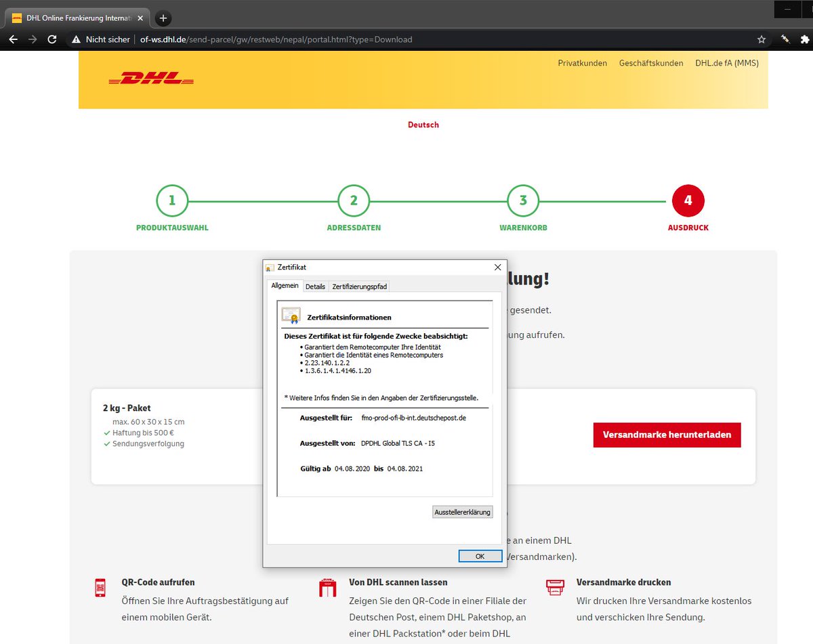Click the QR-Code phone icon
Image resolution: width=813 pixels, height=644 pixels.
click(100, 587)
